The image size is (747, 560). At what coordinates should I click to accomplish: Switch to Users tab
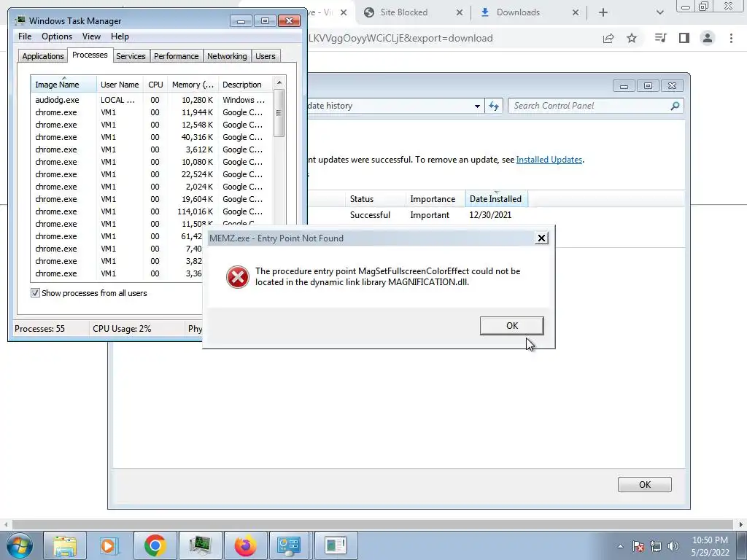point(265,56)
